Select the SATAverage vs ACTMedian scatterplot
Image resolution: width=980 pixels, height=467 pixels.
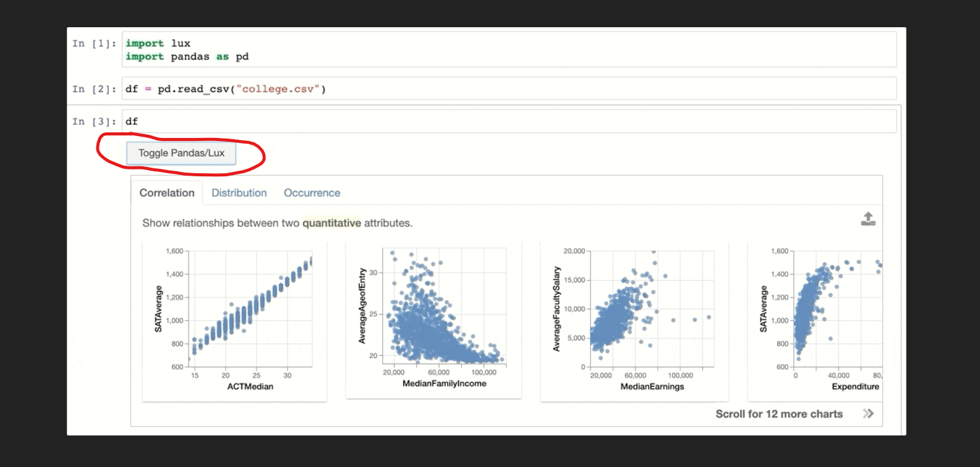coord(235,322)
